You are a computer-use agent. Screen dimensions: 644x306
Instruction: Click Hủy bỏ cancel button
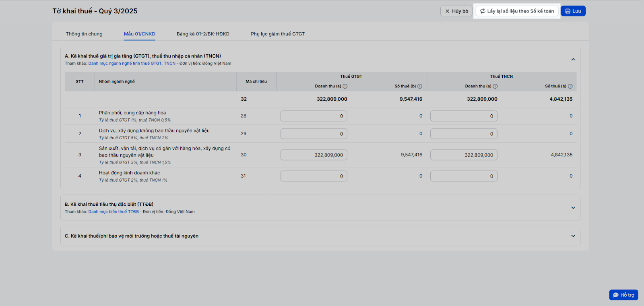click(x=456, y=11)
